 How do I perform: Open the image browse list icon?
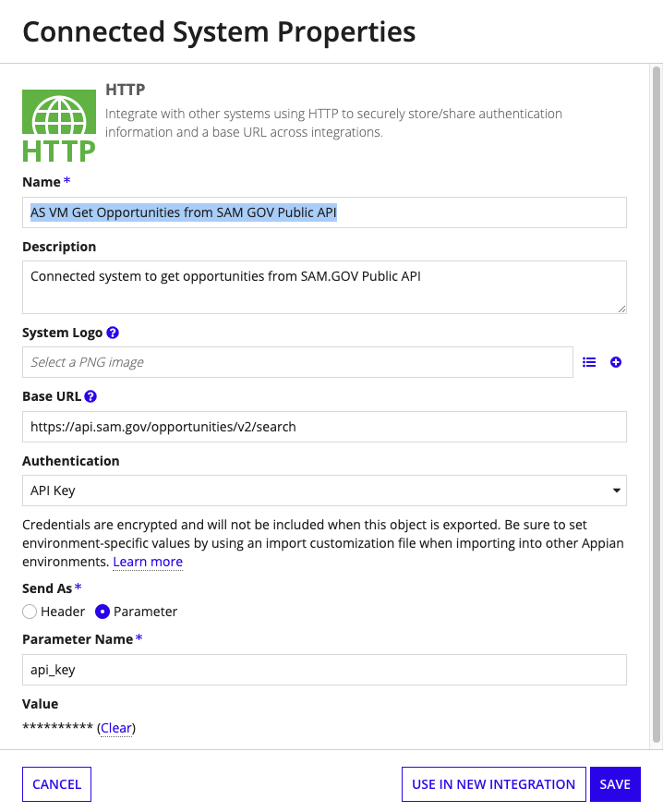[x=589, y=362]
